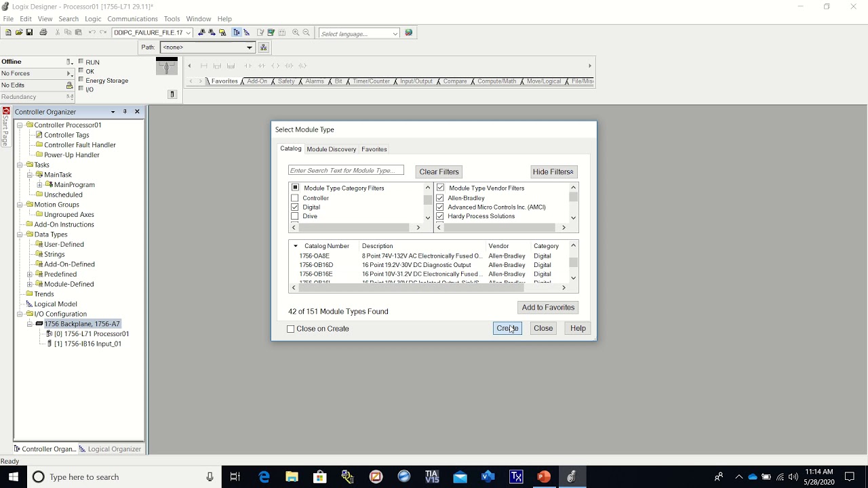The height and width of the screenshot is (488, 868).
Task: Select the Timer/Counter instruction tab
Action: point(371,81)
